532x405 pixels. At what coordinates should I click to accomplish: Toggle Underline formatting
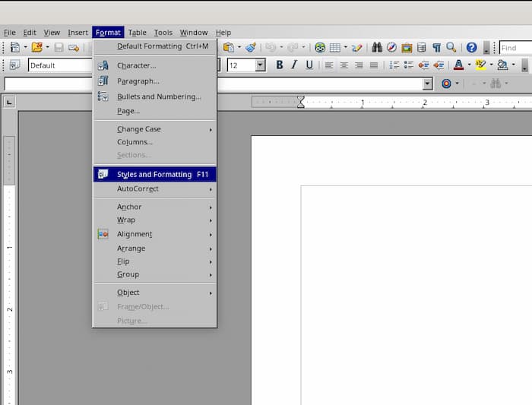click(x=309, y=65)
